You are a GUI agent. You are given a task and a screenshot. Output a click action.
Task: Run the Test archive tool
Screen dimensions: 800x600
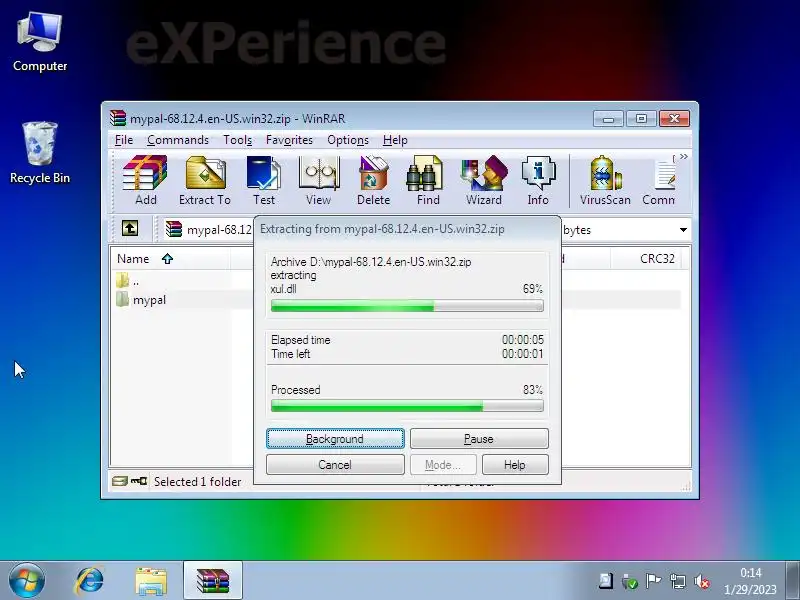[264, 180]
